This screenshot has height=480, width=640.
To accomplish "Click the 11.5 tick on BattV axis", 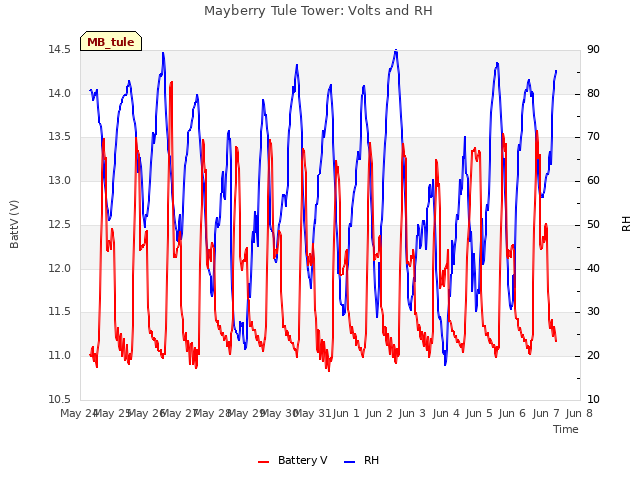I will [x=59, y=312].
